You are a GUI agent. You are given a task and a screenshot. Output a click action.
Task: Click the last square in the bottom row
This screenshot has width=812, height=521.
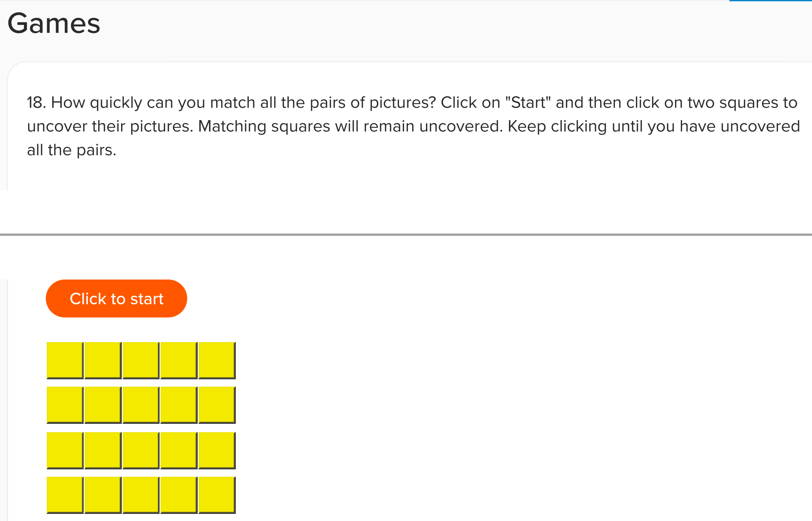point(217,495)
